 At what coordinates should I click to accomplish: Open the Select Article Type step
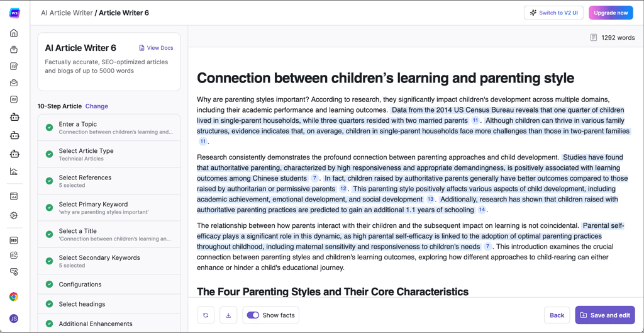coord(109,154)
